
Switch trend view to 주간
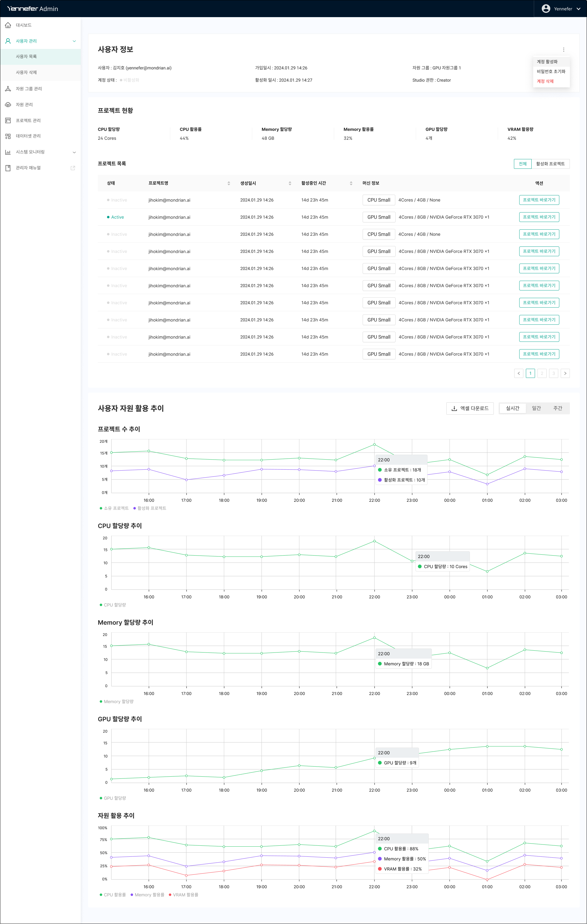[x=557, y=408]
